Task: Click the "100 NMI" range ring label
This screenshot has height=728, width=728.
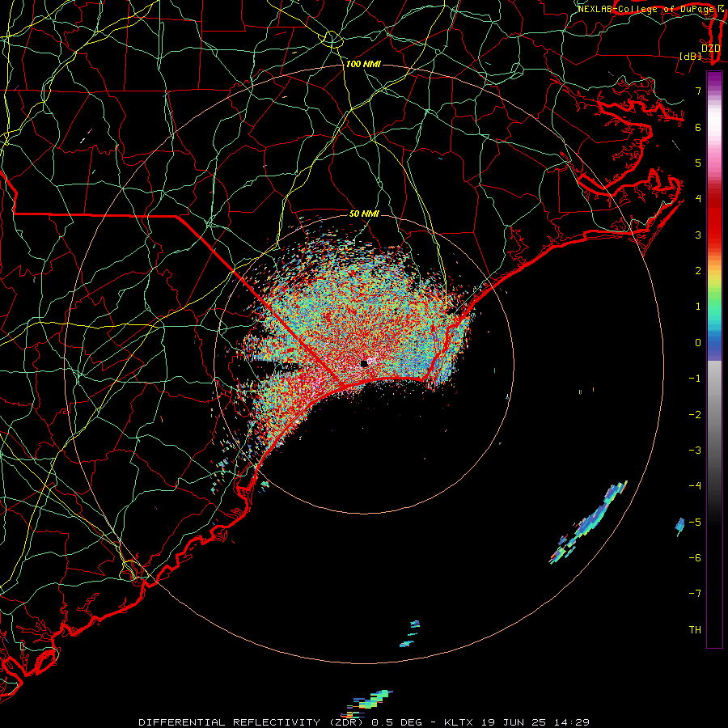Action: [363, 64]
